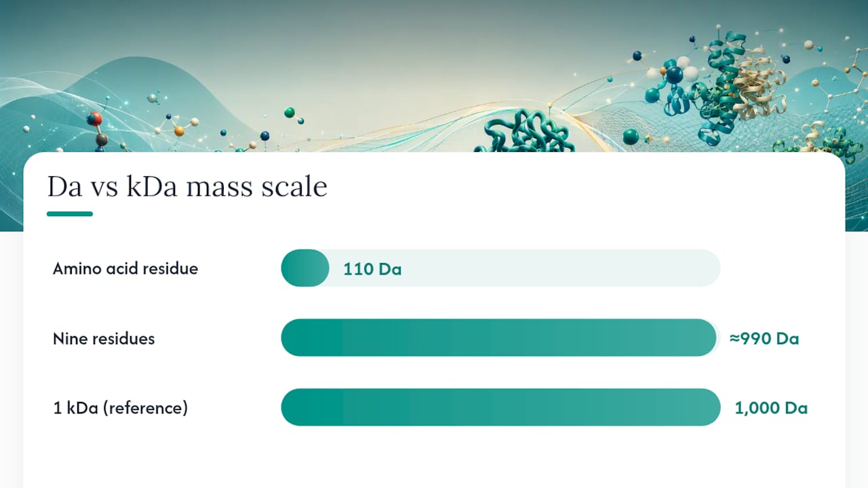The image size is (868, 488).
Task: Click the Nine residues progress bar
Action: coord(500,338)
